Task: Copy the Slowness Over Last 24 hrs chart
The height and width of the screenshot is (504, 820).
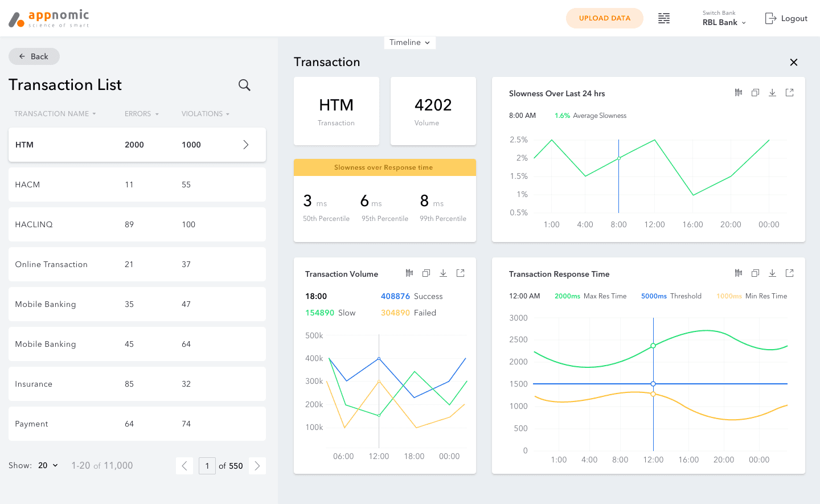Action: [x=755, y=92]
